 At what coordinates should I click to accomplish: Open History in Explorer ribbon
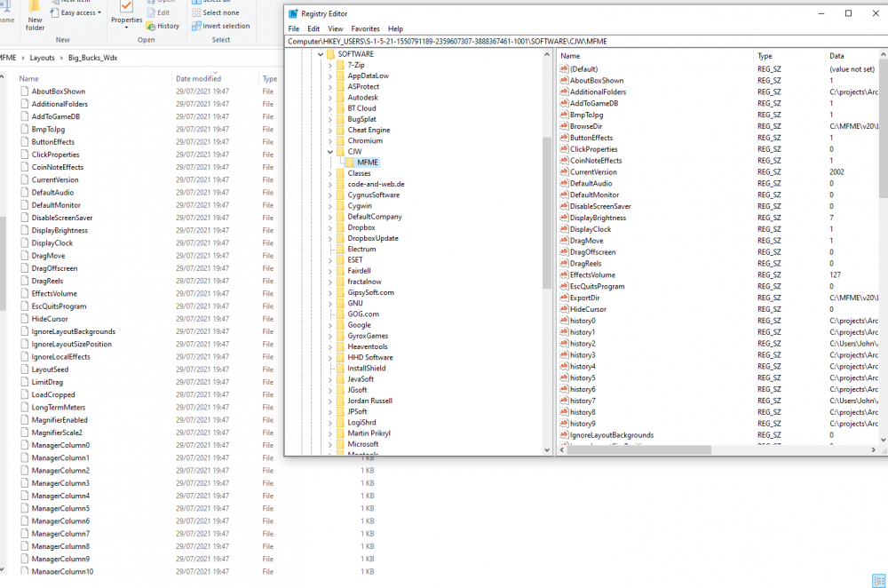pos(163,26)
